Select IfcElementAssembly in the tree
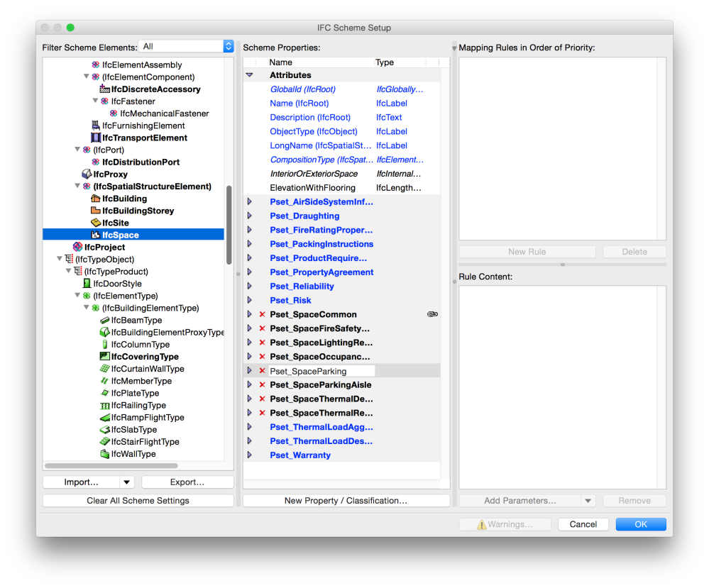709x588 pixels. pos(141,65)
